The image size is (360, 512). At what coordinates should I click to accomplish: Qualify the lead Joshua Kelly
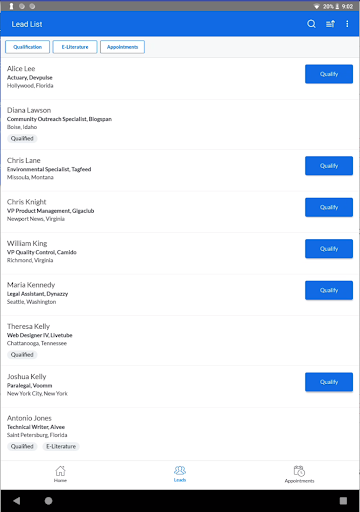[x=329, y=382]
